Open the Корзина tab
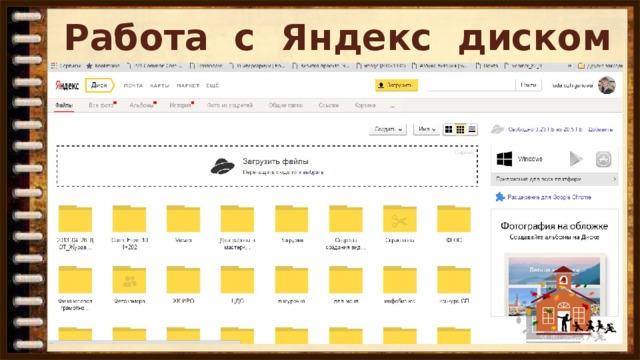This screenshot has height=360, width=640. pos(365,105)
